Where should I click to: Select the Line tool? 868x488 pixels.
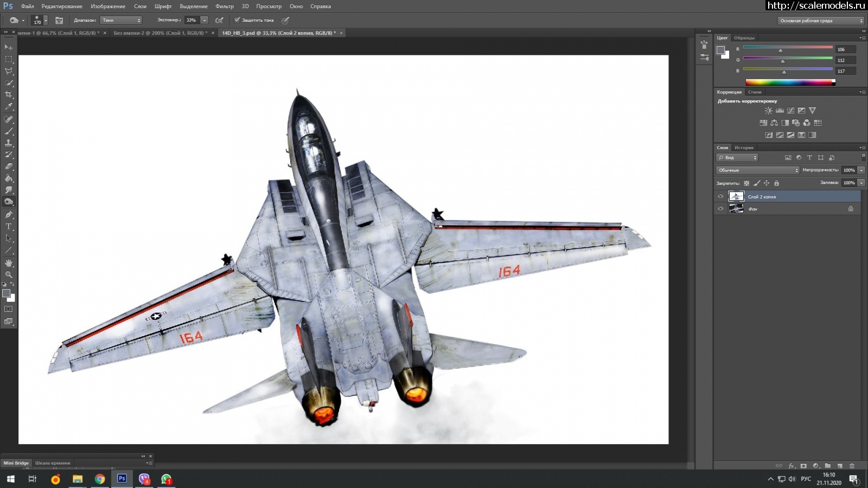(9, 251)
